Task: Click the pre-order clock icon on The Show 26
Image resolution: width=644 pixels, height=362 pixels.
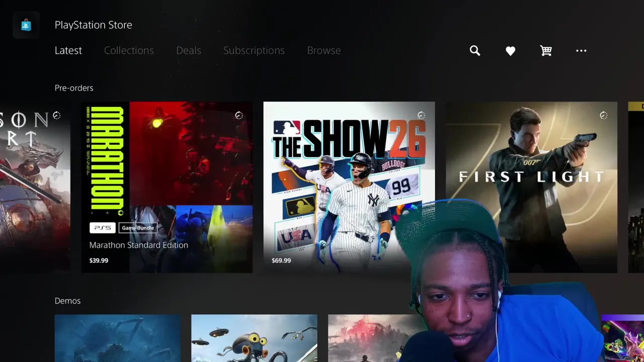Action: (x=421, y=116)
